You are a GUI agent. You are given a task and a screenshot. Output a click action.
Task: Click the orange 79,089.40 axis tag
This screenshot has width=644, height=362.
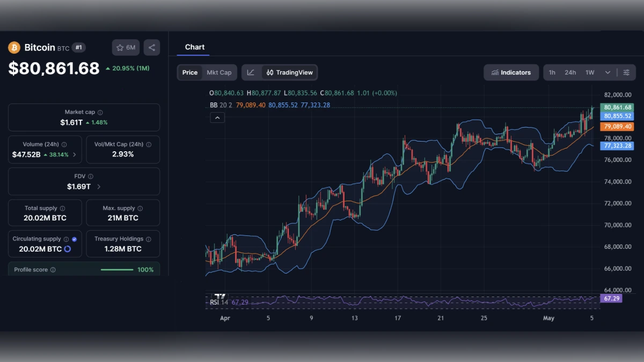click(x=617, y=127)
